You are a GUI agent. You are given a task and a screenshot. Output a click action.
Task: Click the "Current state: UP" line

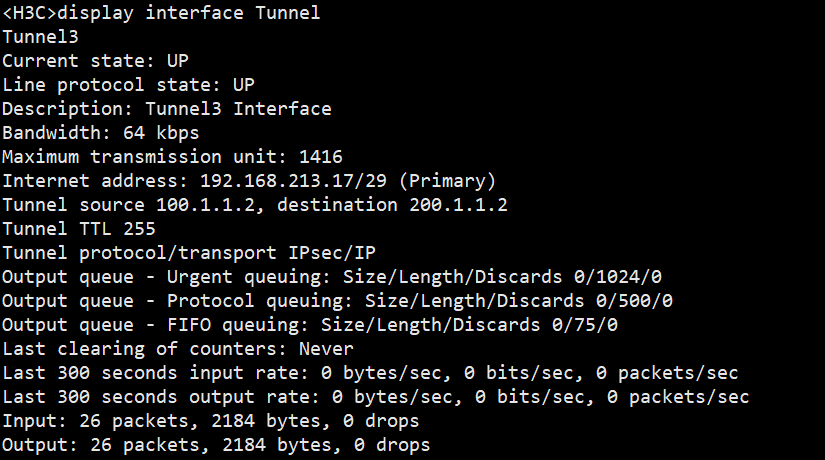coord(95,61)
